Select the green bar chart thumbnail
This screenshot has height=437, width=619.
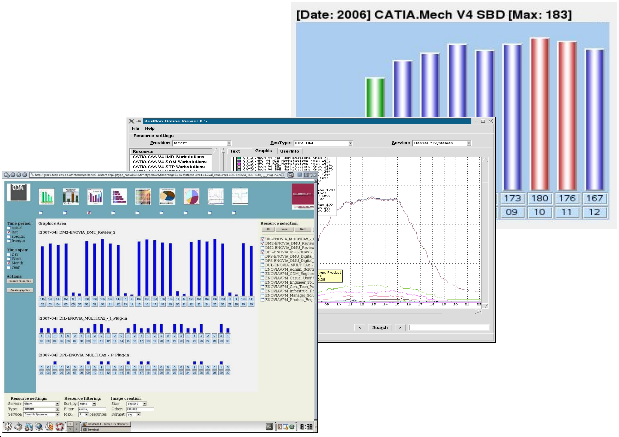pos(47,196)
